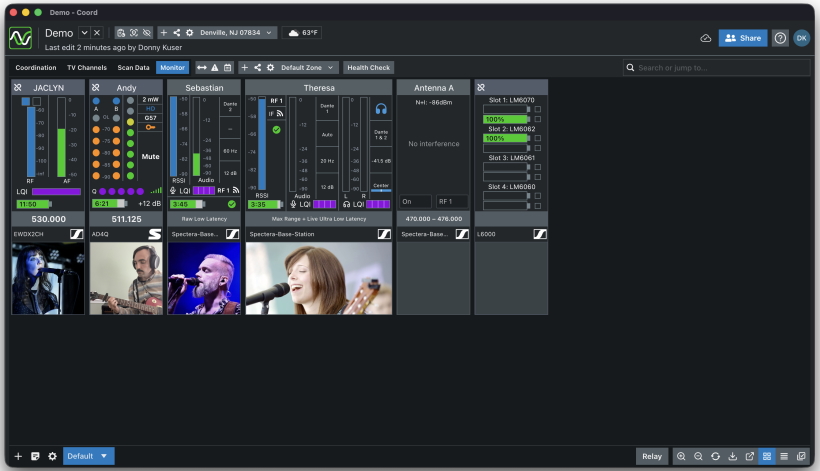820x471 pixels.
Task: Add a new view with bottom-left plus
Action: 18,456
